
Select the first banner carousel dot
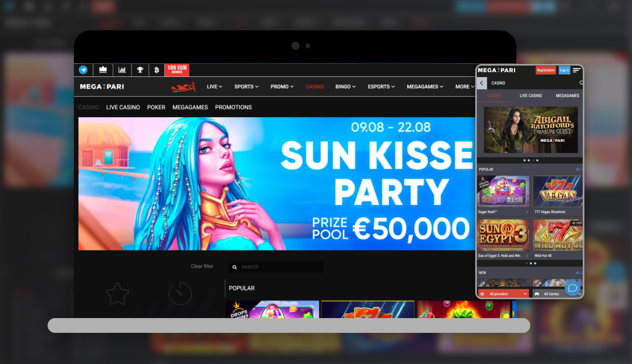click(x=524, y=160)
